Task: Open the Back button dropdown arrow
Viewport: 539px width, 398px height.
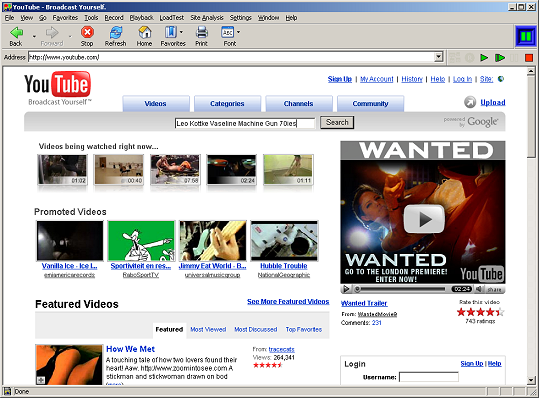Action: click(34, 36)
